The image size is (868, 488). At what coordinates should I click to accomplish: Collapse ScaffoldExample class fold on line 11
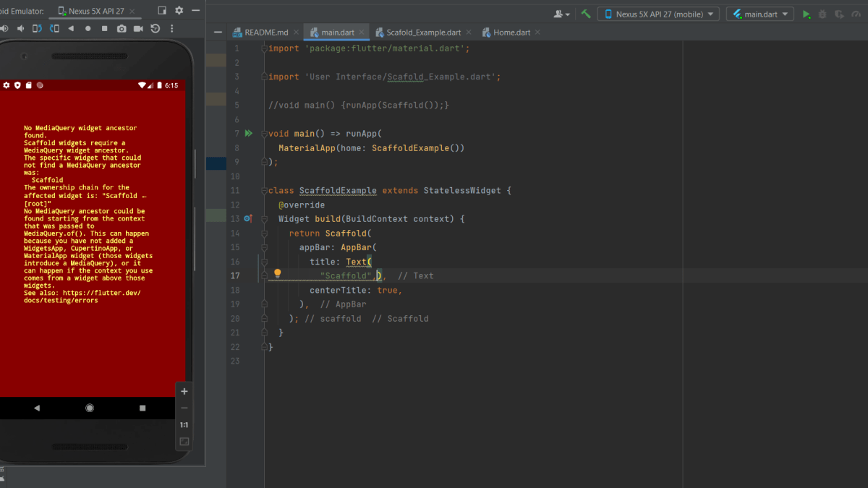(x=264, y=190)
